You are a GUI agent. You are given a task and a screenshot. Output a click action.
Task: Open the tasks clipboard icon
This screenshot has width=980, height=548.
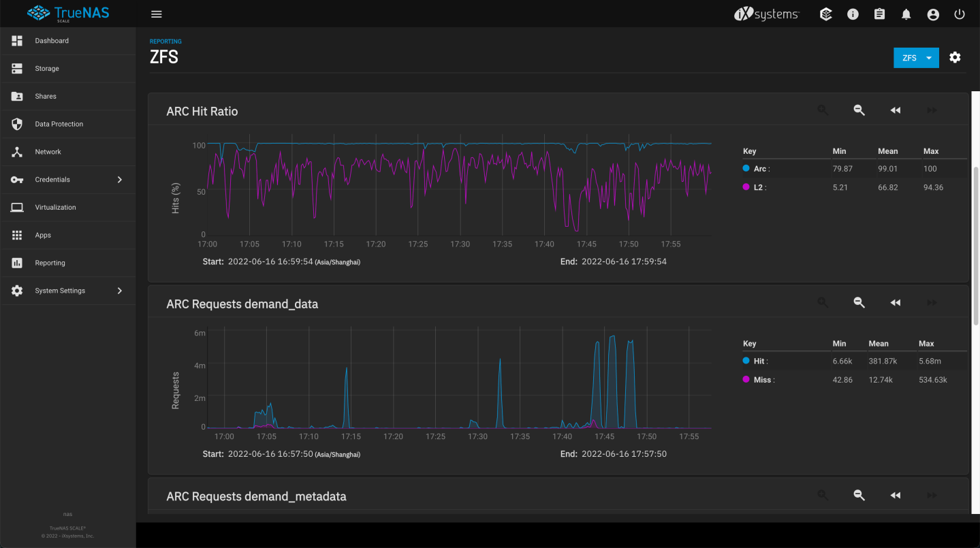pos(879,14)
